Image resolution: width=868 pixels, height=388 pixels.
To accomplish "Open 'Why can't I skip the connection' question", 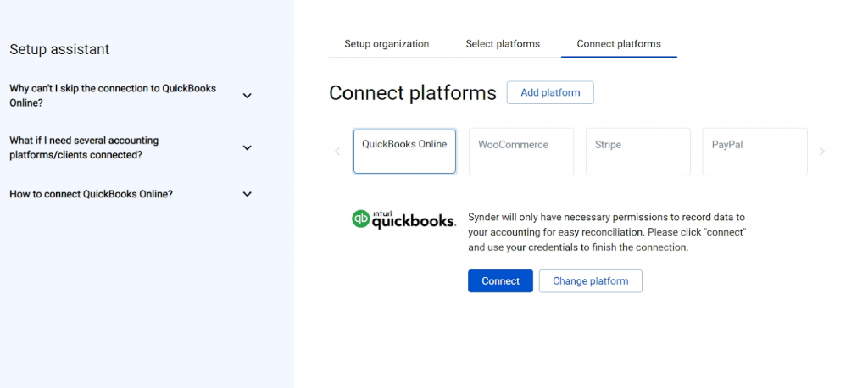I will tap(113, 96).
